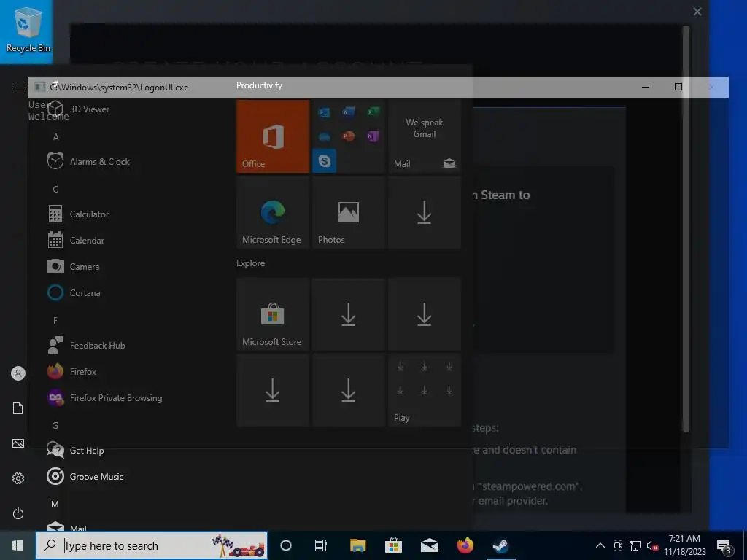Open the Skype tile in Productivity

pos(325,161)
